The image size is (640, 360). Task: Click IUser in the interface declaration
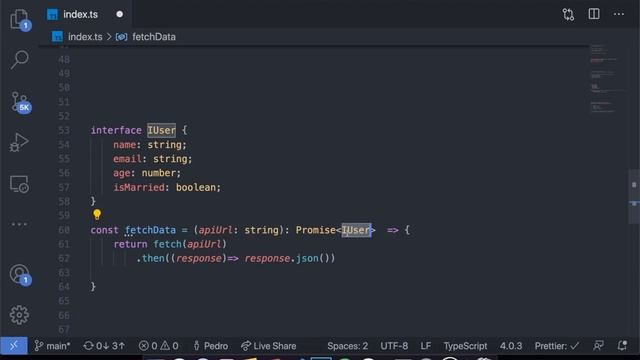point(162,130)
